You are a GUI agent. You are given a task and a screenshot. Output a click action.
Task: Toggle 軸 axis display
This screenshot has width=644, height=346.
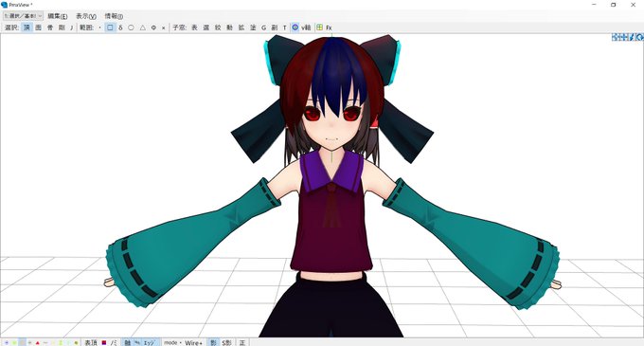coord(128,342)
